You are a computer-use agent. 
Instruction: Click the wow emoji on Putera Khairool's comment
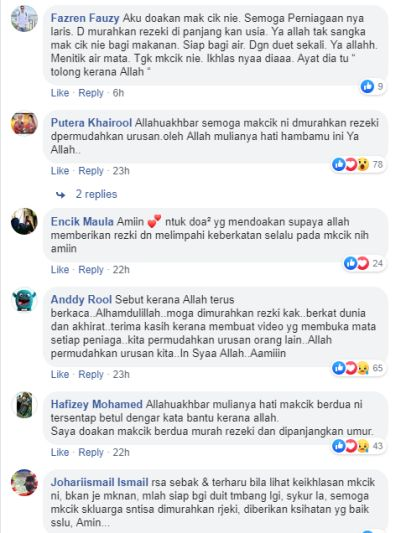tap(363, 165)
